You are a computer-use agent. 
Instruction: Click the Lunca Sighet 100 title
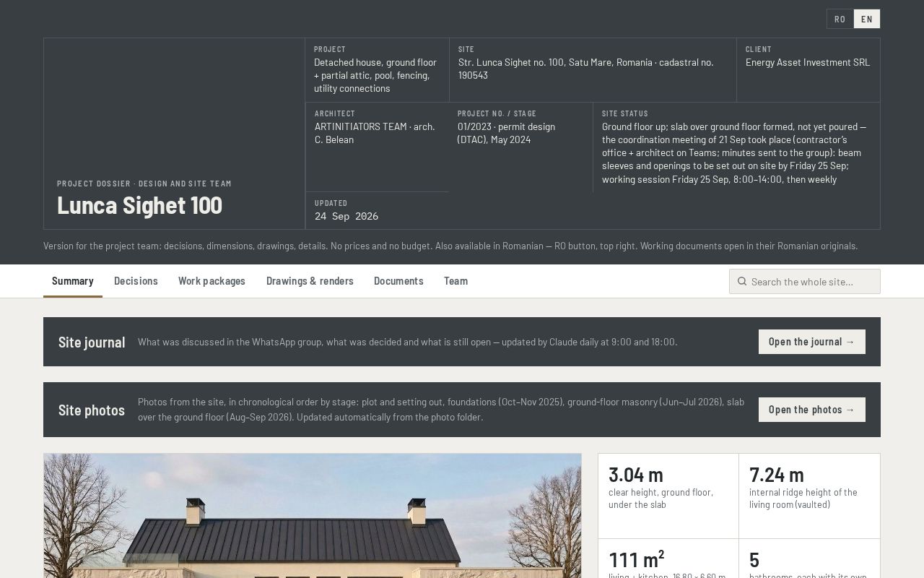pyautogui.click(x=139, y=205)
